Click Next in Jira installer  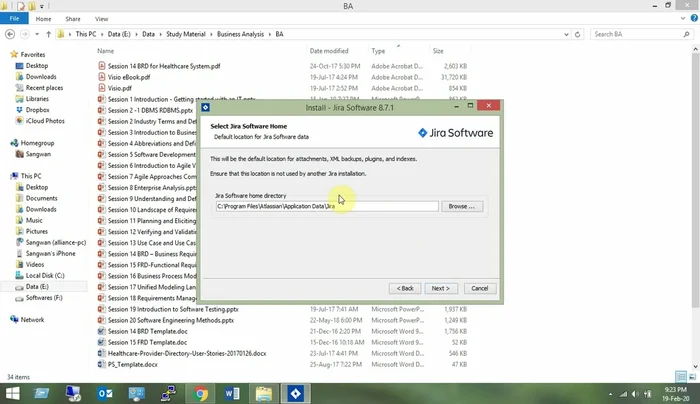[x=440, y=288]
